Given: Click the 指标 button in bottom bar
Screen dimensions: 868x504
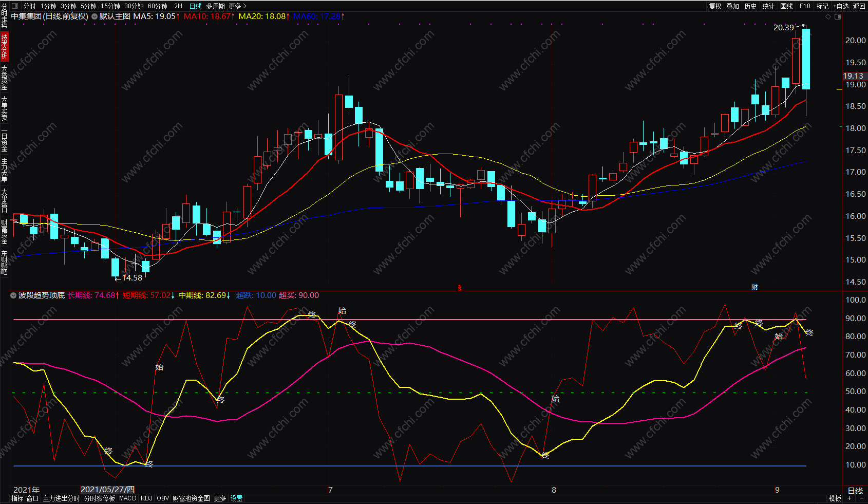Looking at the screenshot, I should tap(17, 498).
